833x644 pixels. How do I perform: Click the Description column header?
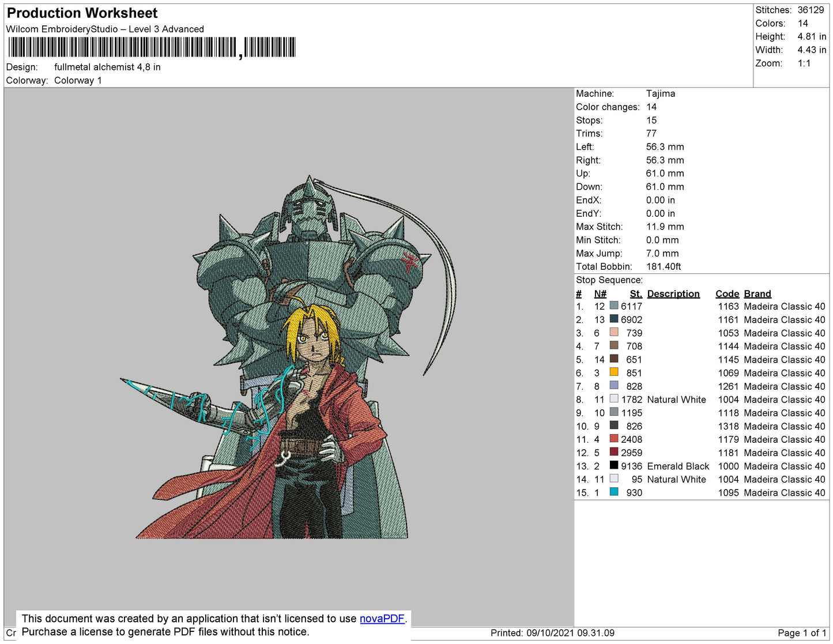click(673, 293)
